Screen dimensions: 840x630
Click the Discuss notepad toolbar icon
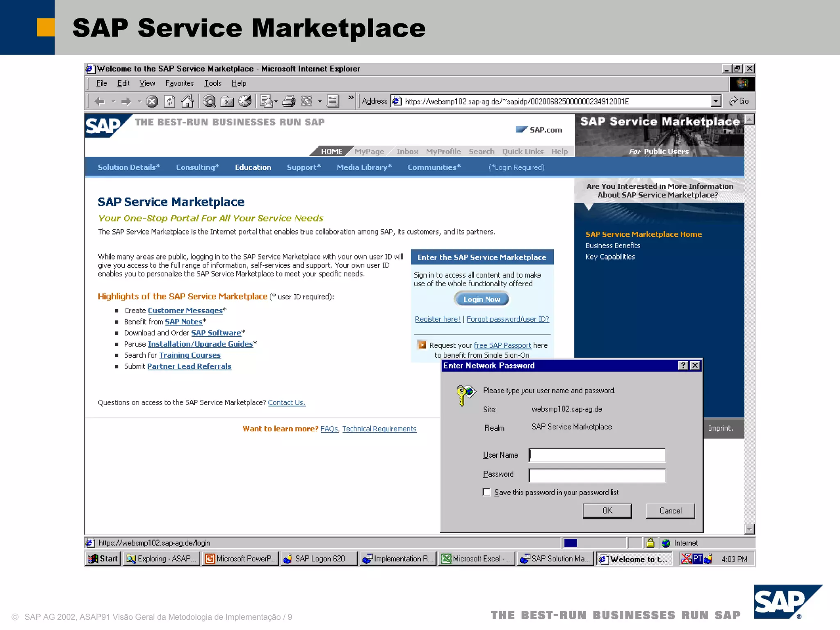pyautogui.click(x=333, y=101)
